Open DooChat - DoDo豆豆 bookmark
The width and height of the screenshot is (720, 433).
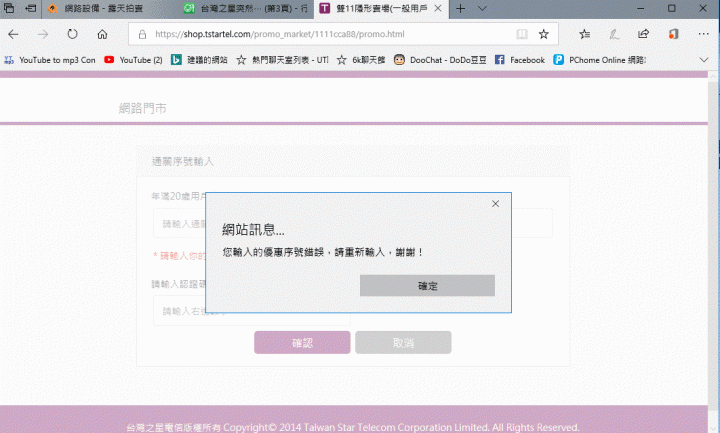point(440,60)
